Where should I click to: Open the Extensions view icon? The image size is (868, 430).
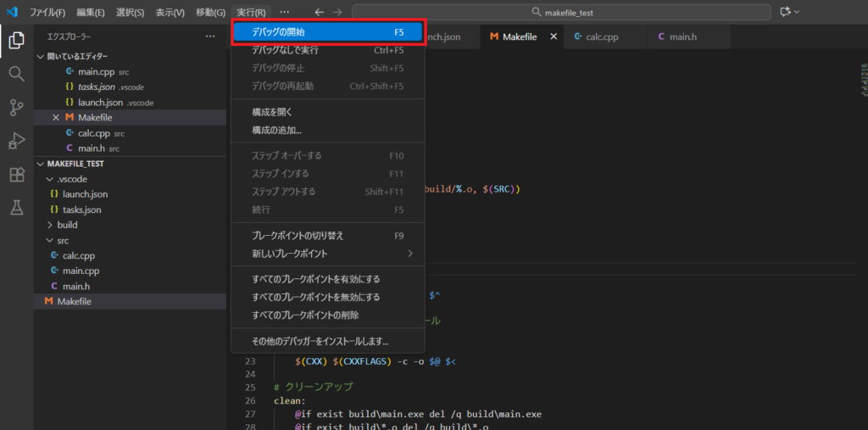coord(16,175)
